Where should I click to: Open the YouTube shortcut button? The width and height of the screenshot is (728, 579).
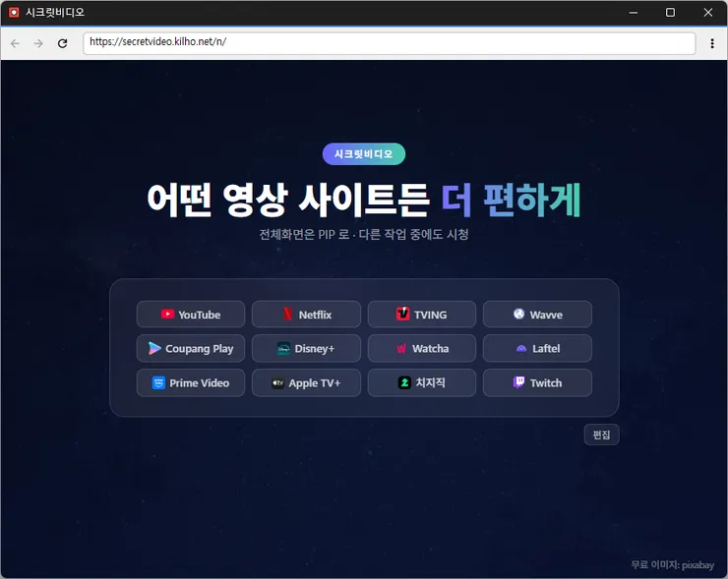[x=190, y=315]
